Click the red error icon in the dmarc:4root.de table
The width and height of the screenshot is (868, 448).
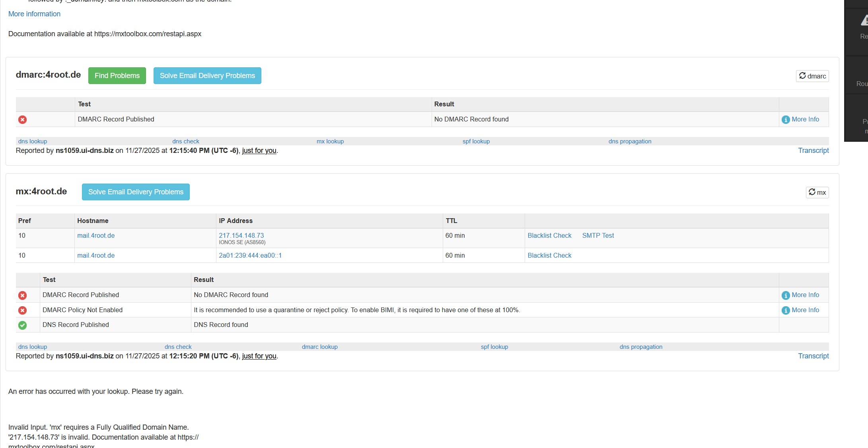23,119
